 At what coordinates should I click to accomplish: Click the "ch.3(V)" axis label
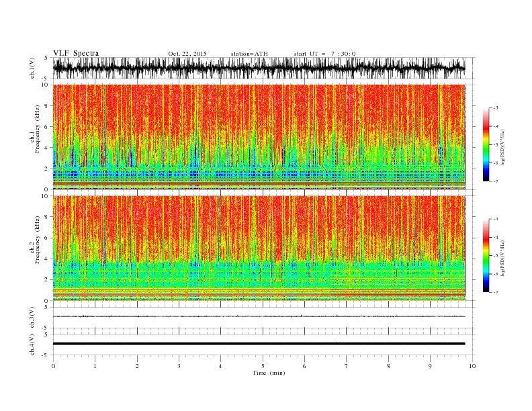32,318
